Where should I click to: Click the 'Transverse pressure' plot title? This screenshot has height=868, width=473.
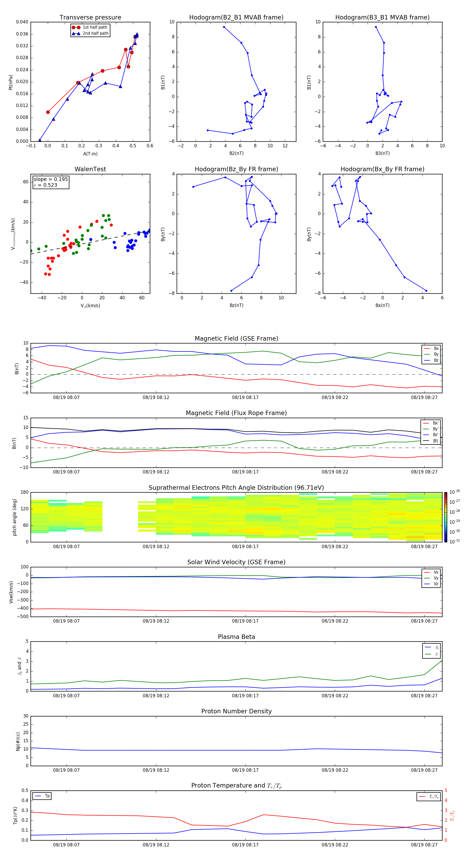[x=90, y=18]
